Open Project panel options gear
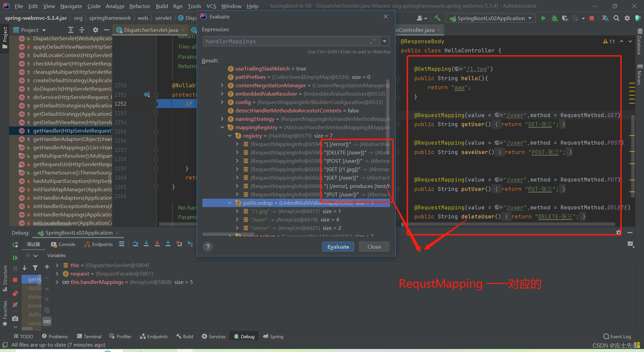The image size is (644, 352). (x=96, y=30)
